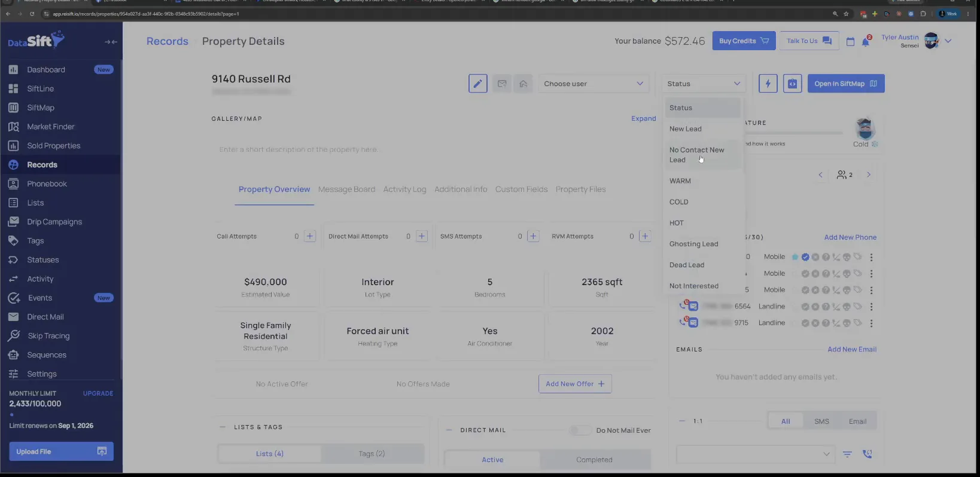Collapse the Lists & Tags section
This screenshot has width=980, height=477.
tap(223, 427)
